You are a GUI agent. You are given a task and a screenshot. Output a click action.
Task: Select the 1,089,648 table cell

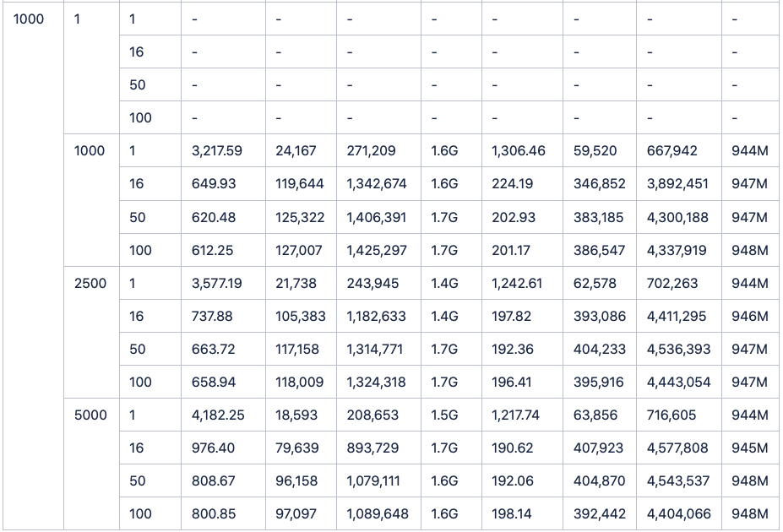coord(378,514)
